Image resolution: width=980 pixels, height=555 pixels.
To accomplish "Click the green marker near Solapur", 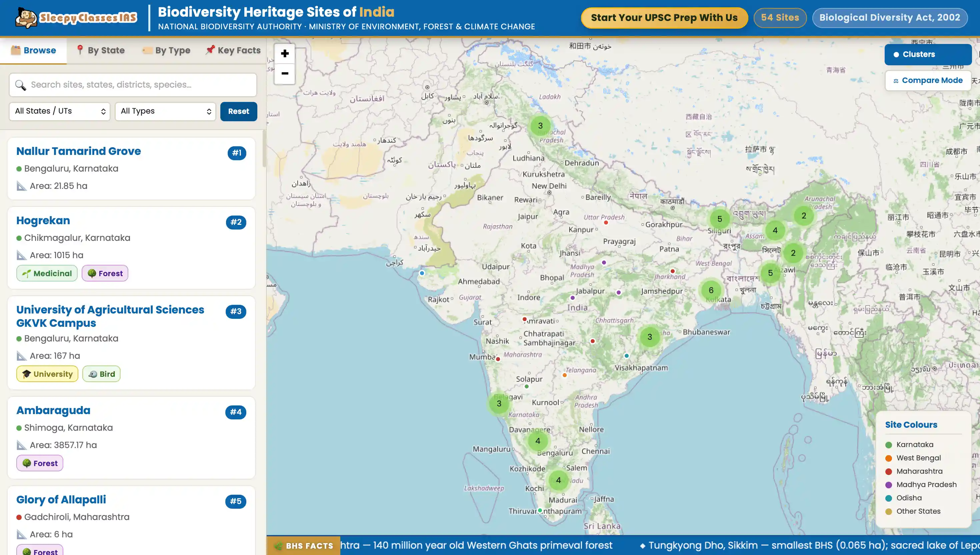I will click(x=526, y=386).
